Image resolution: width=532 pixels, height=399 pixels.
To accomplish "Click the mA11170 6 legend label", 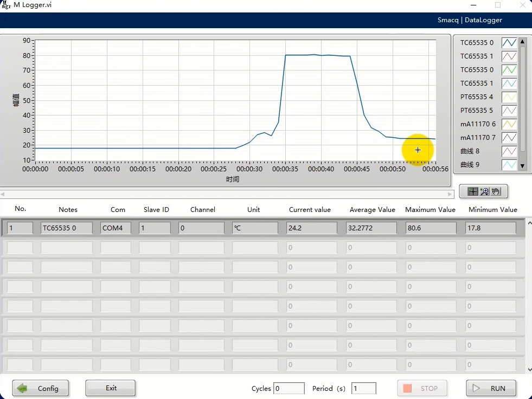I will (x=478, y=124).
